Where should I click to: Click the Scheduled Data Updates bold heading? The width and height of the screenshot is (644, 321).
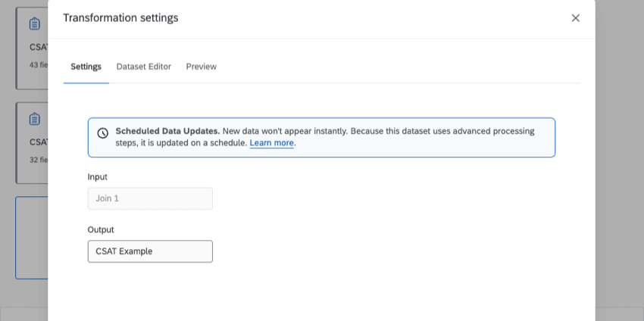167,131
